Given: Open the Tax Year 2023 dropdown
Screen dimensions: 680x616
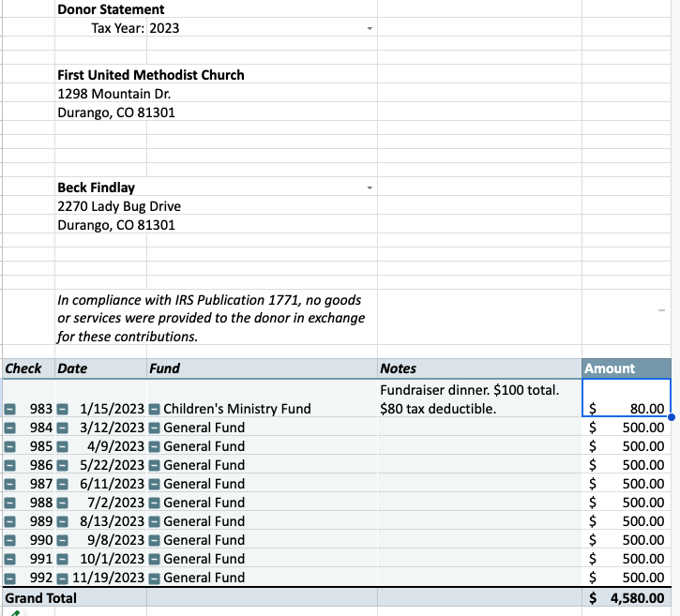Looking at the screenshot, I should [x=369, y=29].
